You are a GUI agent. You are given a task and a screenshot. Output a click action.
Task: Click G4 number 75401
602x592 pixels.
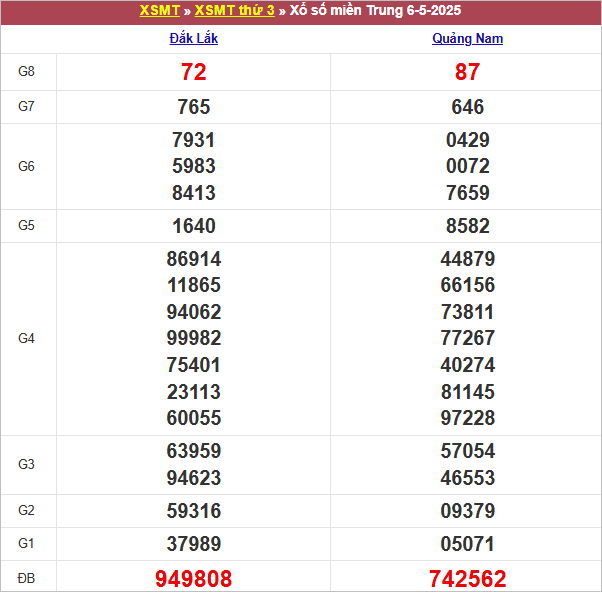[x=194, y=365]
